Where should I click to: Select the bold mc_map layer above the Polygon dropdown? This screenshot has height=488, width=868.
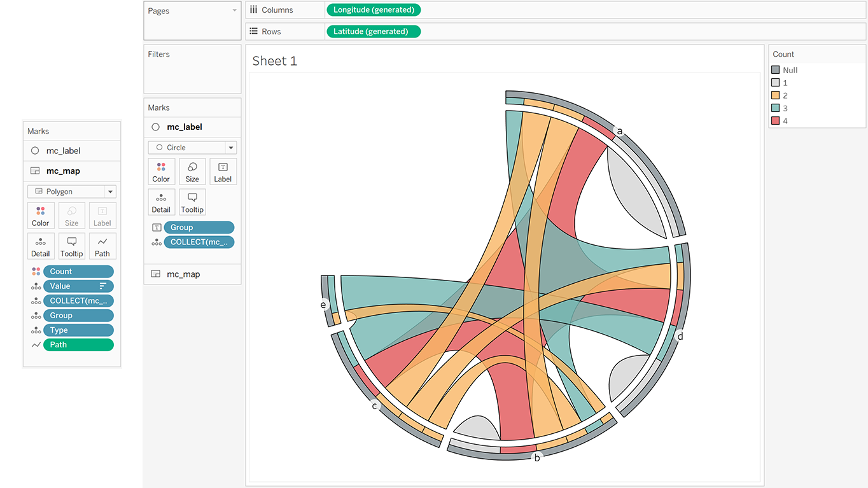tap(63, 171)
